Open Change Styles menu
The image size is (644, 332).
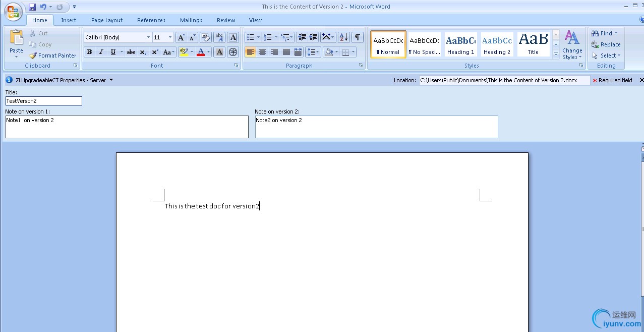(572, 44)
